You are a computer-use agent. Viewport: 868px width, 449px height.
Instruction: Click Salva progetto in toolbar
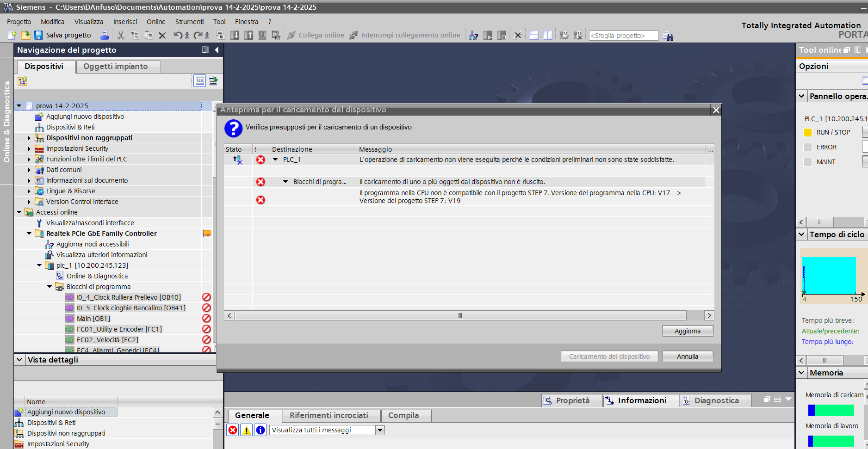(x=63, y=35)
